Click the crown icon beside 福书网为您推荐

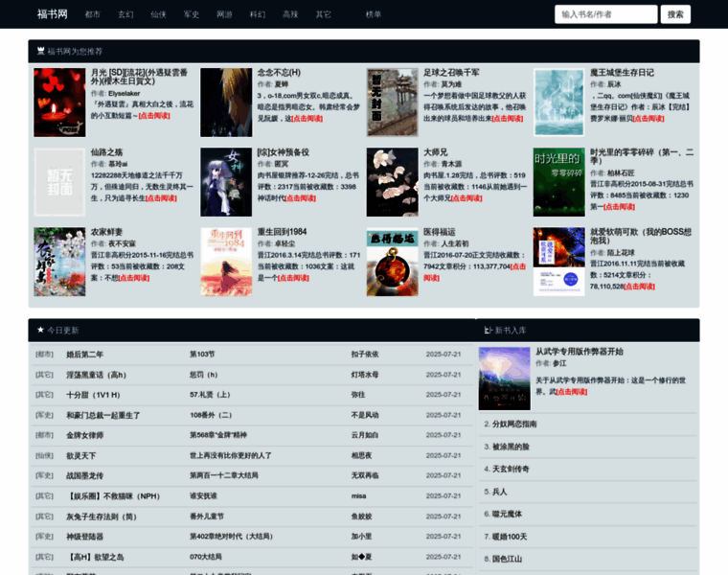[x=41, y=51]
